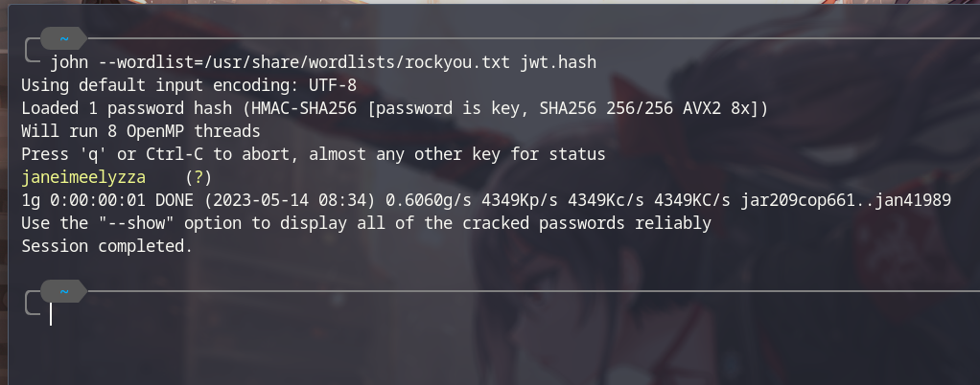Click the bottom prompt tilde directory badge
Image resolution: width=980 pixels, height=385 pixels.
[x=63, y=291]
